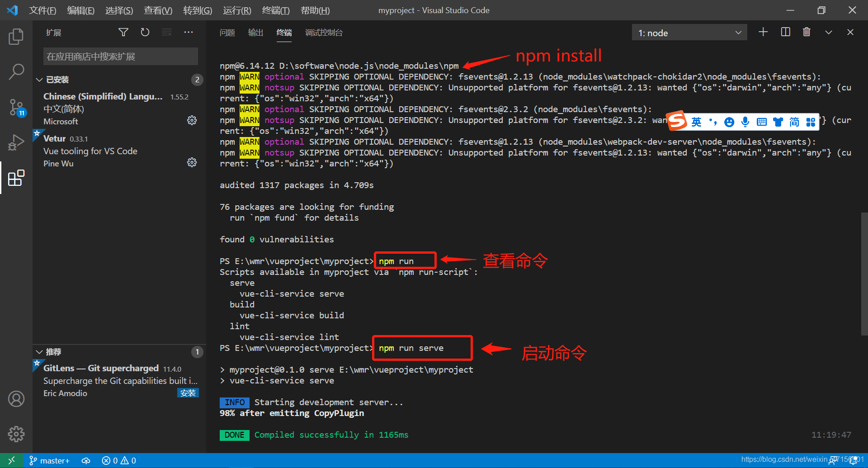Toggle Sogou English/Chinese mode button
The width and height of the screenshot is (868, 468).
click(696, 122)
